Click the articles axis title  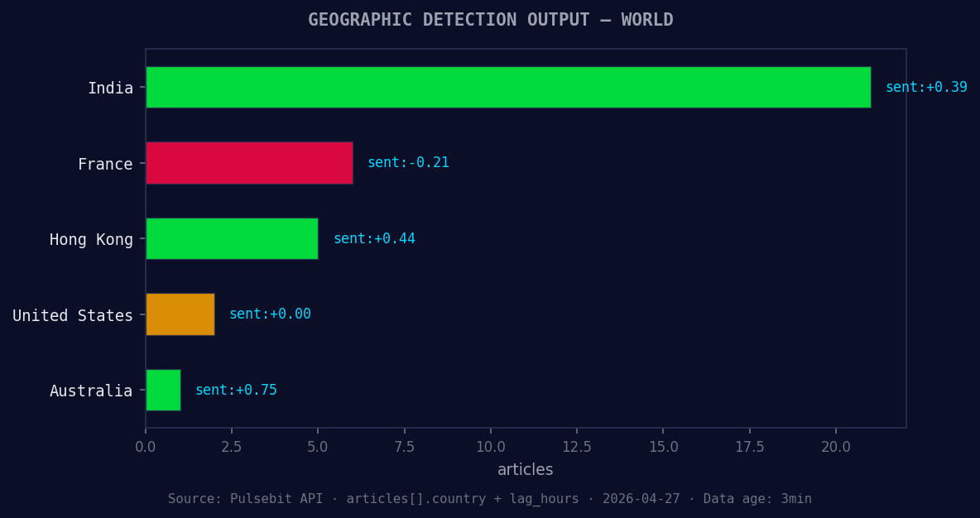click(525, 469)
